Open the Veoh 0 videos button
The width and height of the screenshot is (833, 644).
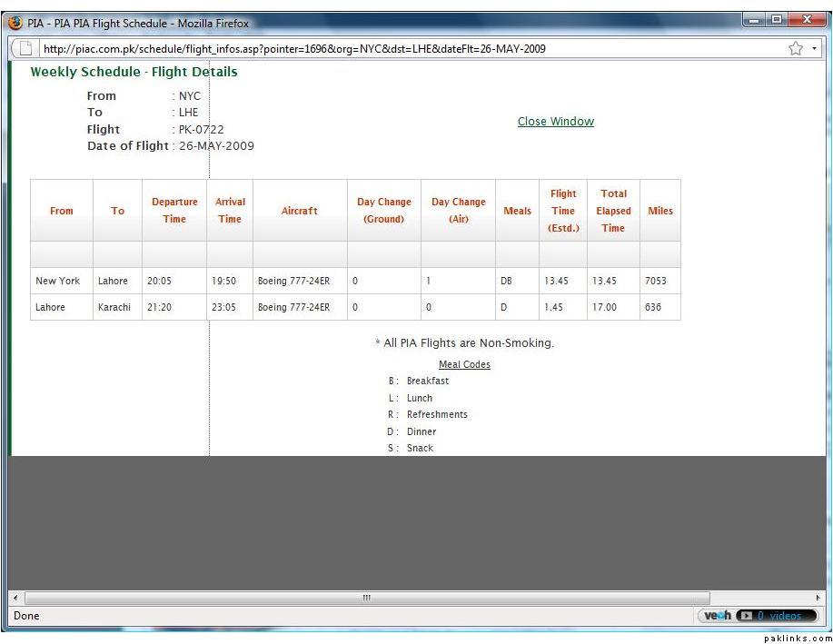coord(777,616)
